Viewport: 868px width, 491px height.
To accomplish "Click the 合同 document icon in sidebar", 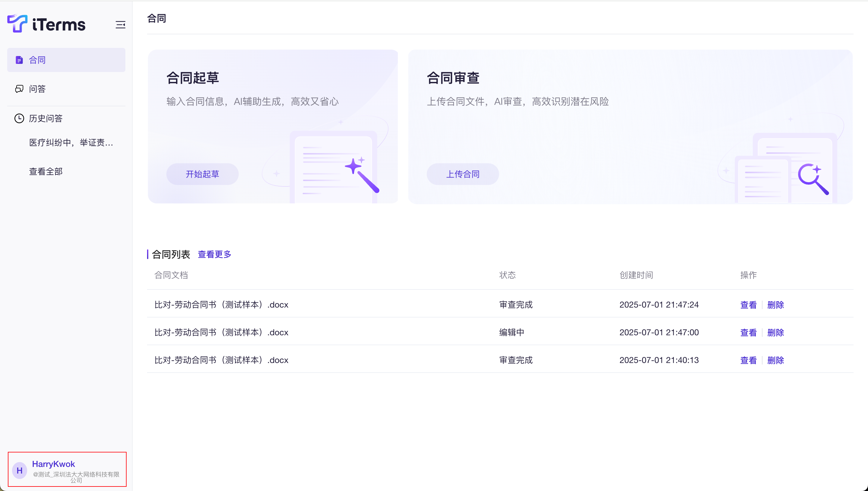I will [x=19, y=60].
